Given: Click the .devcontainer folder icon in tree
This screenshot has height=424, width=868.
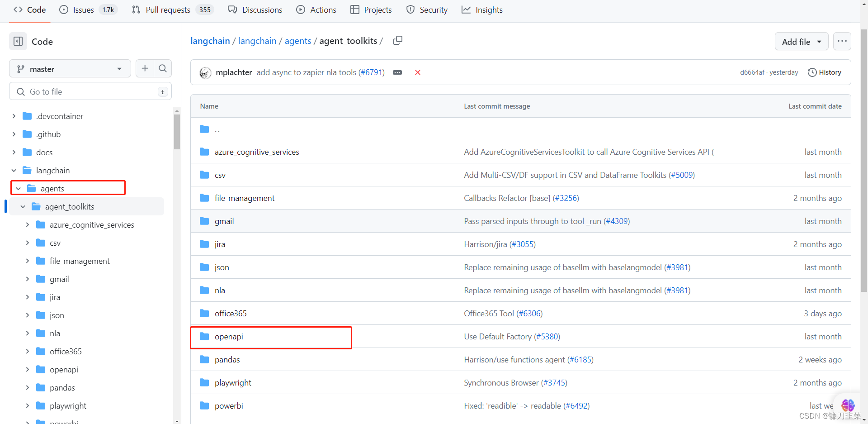Looking at the screenshot, I should (27, 116).
